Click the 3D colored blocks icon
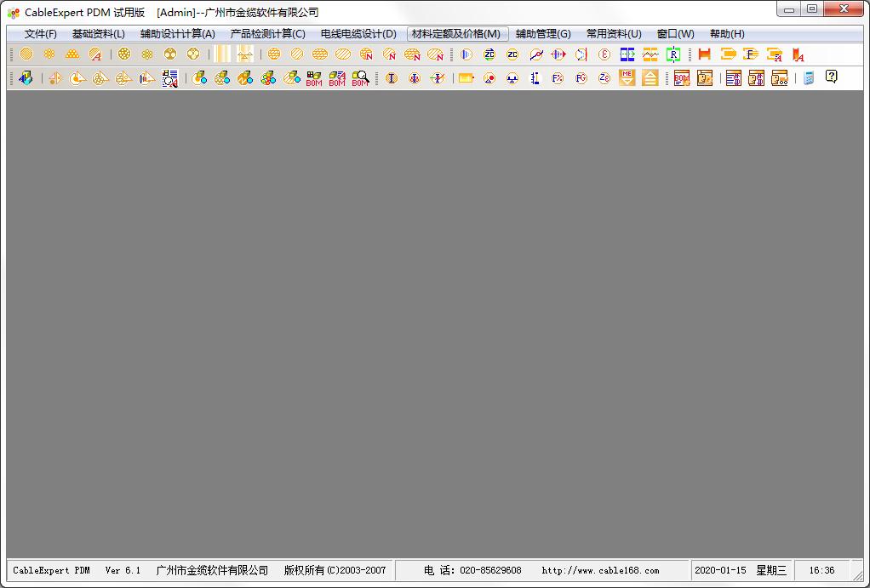Image resolution: width=870 pixels, height=588 pixels. tap(26, 78)
